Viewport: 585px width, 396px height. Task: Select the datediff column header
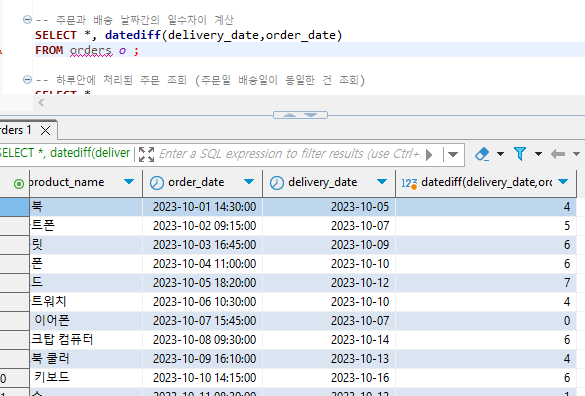[486, 183]
